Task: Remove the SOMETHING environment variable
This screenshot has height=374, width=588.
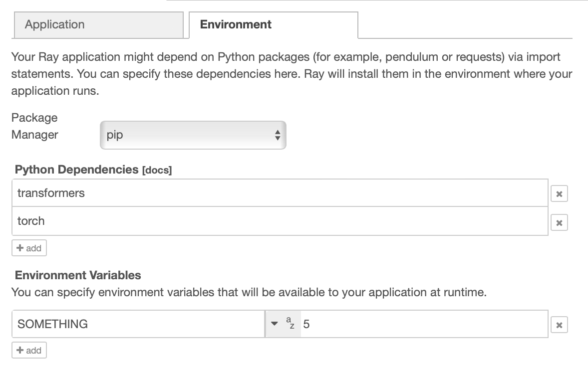Action: point(559,326)
